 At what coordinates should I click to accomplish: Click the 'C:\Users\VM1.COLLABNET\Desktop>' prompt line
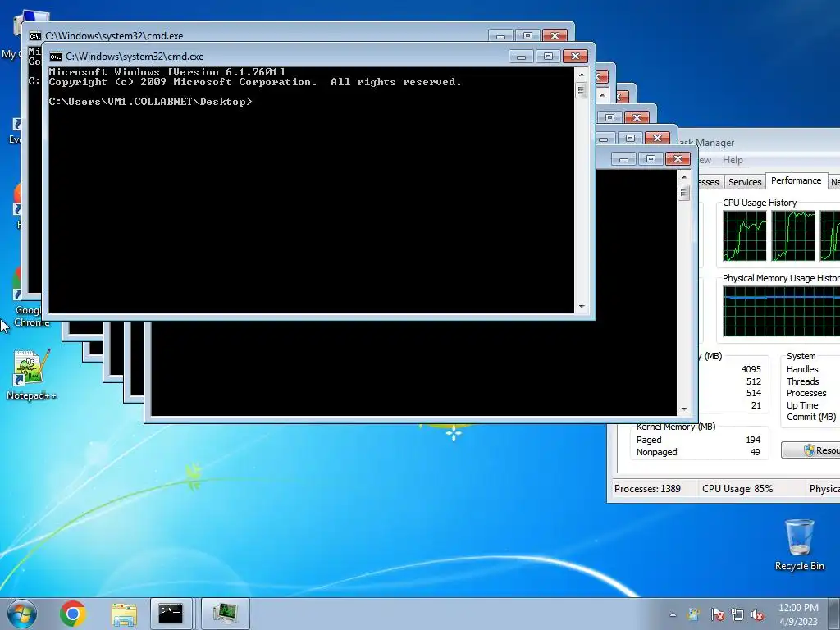pyautogui.click(x=150, y=102)
